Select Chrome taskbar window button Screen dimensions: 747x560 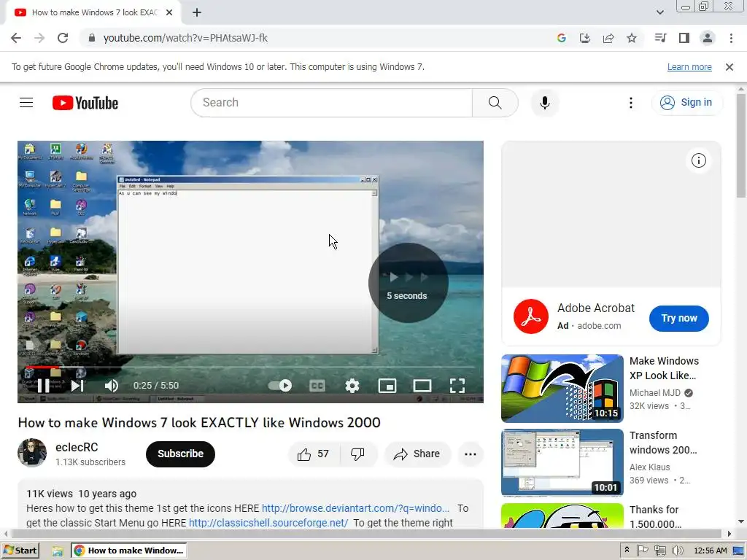pos(128,551)
